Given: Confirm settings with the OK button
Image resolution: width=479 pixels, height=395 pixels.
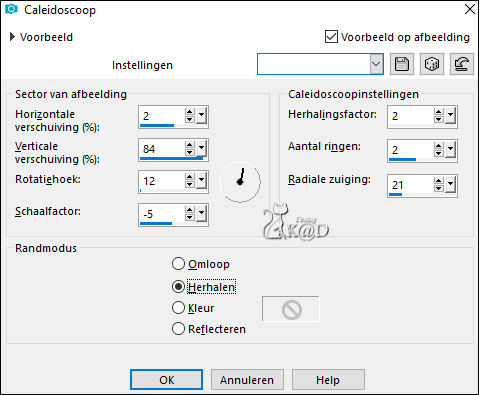Looking at the screenshot, I should point(166,380).
